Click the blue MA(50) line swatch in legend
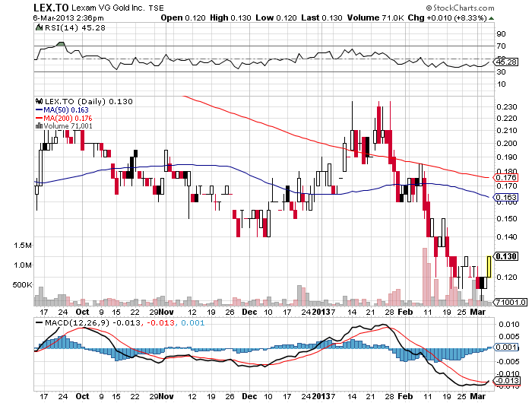The height and width of the screenshot is (403, 532). tap(39, 110)
